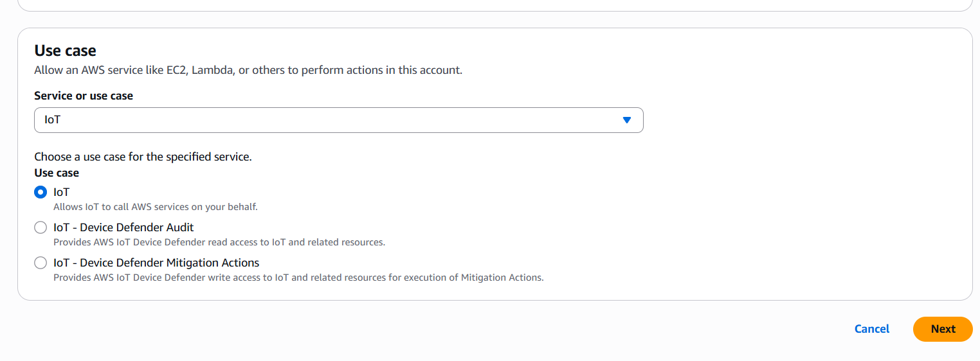This screenshot has width=980, height=361.
Task: Click 'Provides AWS IoT Device Defender read access' text
Action: tap(219, 242)
